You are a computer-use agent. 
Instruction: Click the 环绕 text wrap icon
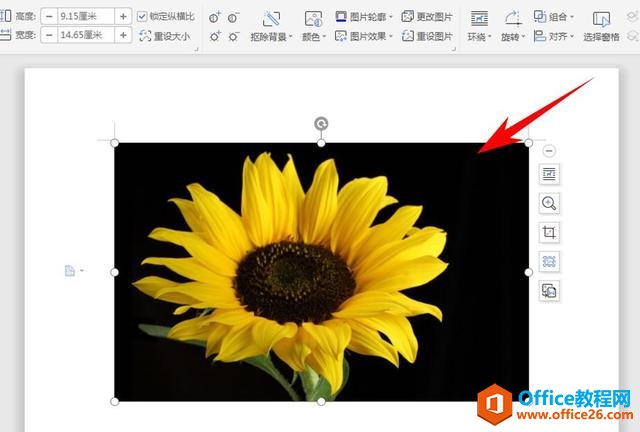click(479, 19)
